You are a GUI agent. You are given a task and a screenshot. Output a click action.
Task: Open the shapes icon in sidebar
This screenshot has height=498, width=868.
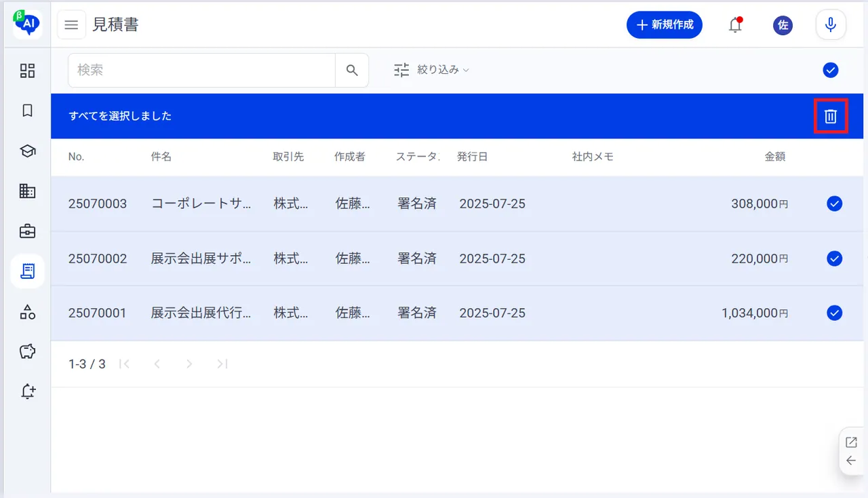(27, 311)
